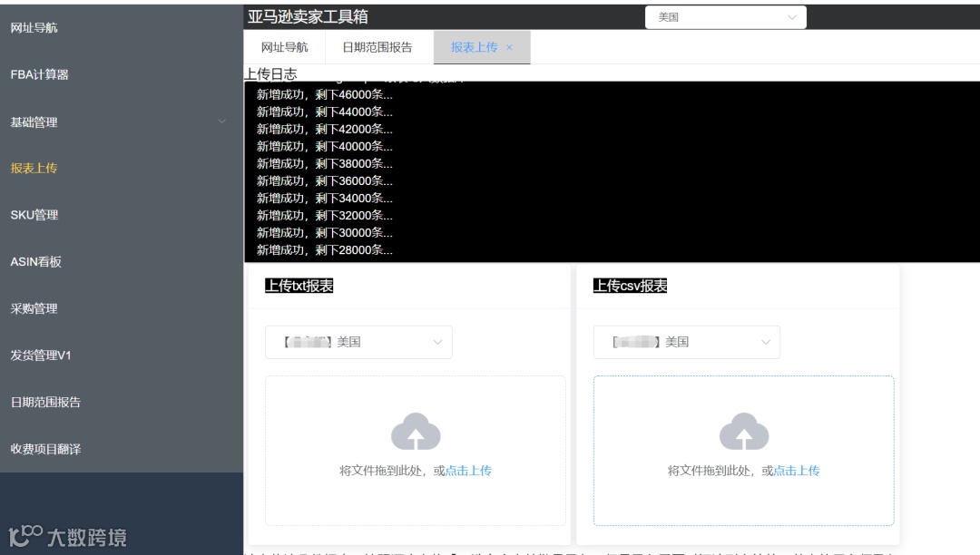The width and height of the screenshot is (980, 555).
Task: Click log line 剩下46000条
Action: coord(324,95)
